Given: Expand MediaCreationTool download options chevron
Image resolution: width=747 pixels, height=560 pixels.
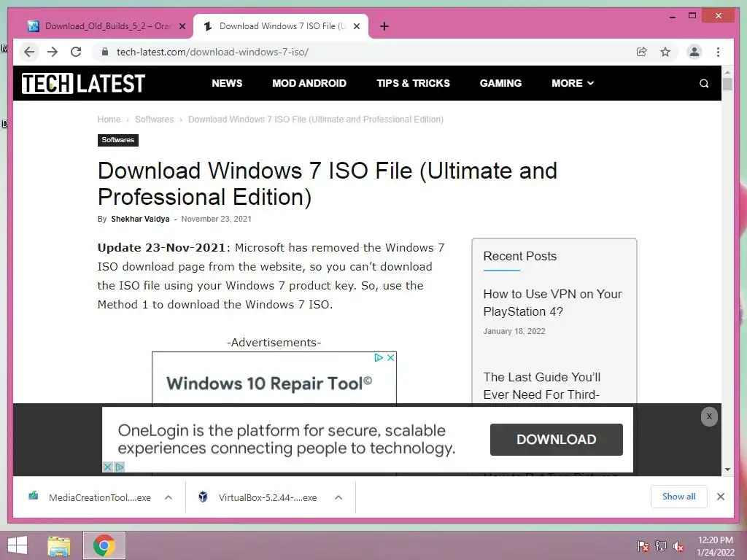Looking at the screenshot, I should [169, 497].
